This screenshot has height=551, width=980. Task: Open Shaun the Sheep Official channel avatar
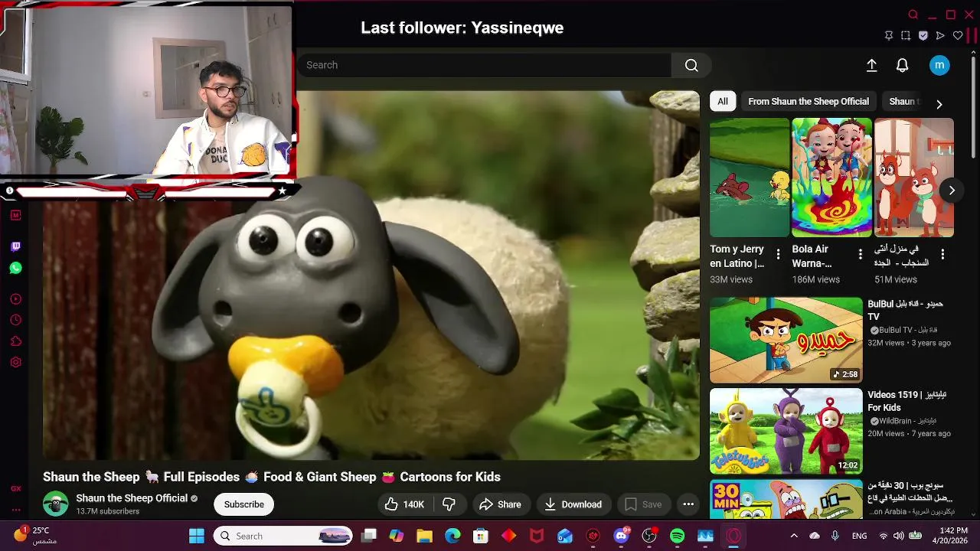(55, 504)
